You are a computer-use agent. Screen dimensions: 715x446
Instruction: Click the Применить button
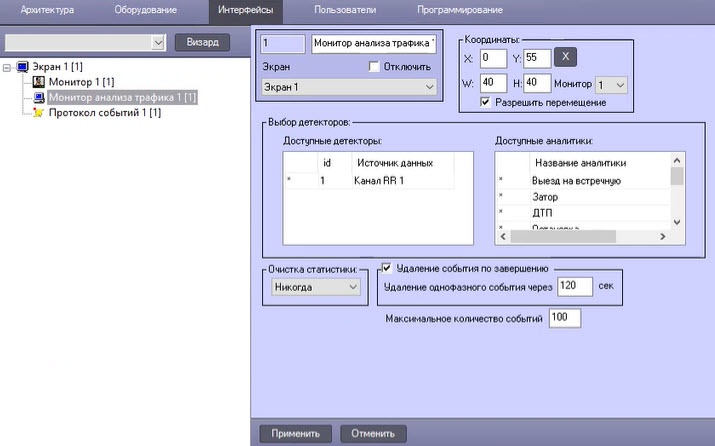tap(295, 433)
